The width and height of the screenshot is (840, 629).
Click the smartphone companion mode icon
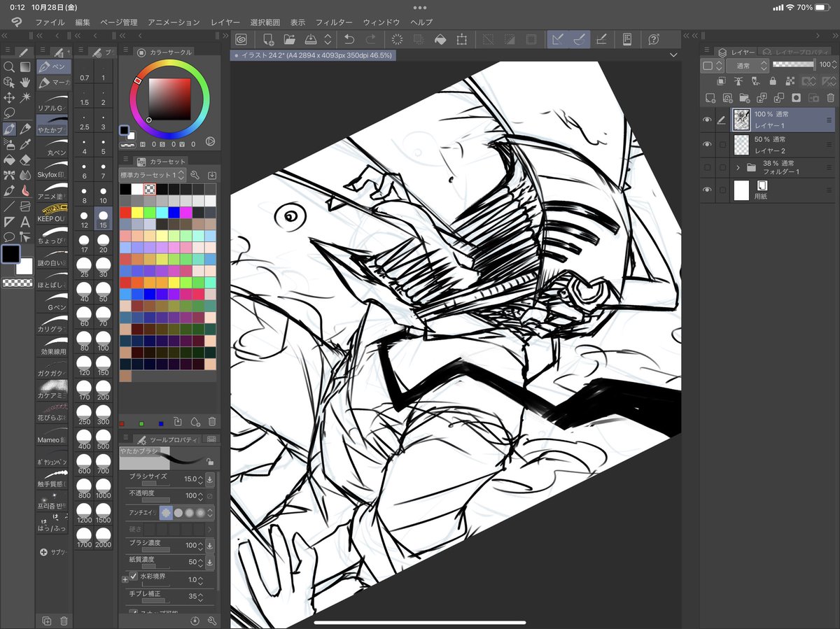click(x=627, y=40)
